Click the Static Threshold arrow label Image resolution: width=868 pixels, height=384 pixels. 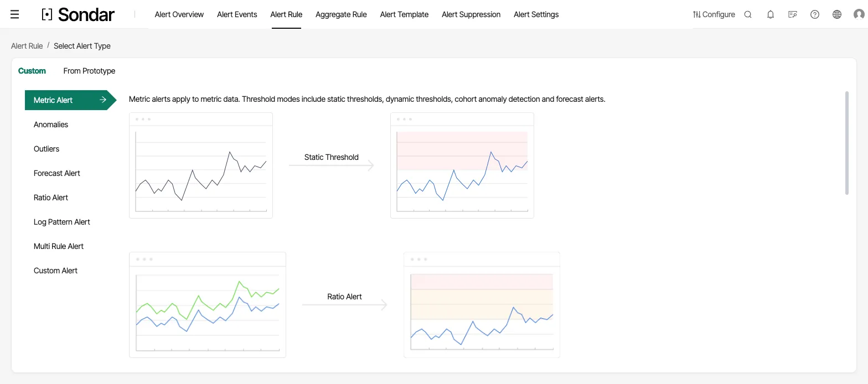[x=332, y=157]
